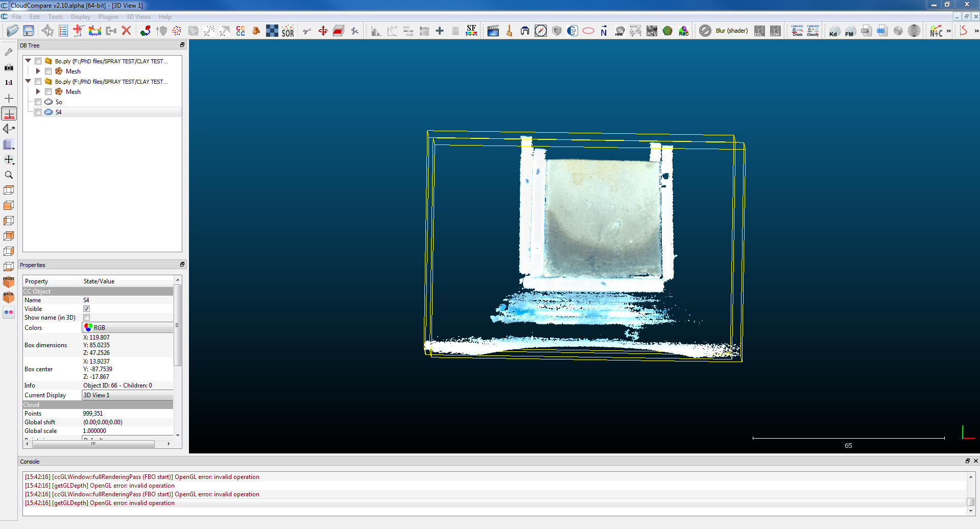Click the CANUPO Classify icon
Viewport: 980px width, 529px height.
[813, 31]
